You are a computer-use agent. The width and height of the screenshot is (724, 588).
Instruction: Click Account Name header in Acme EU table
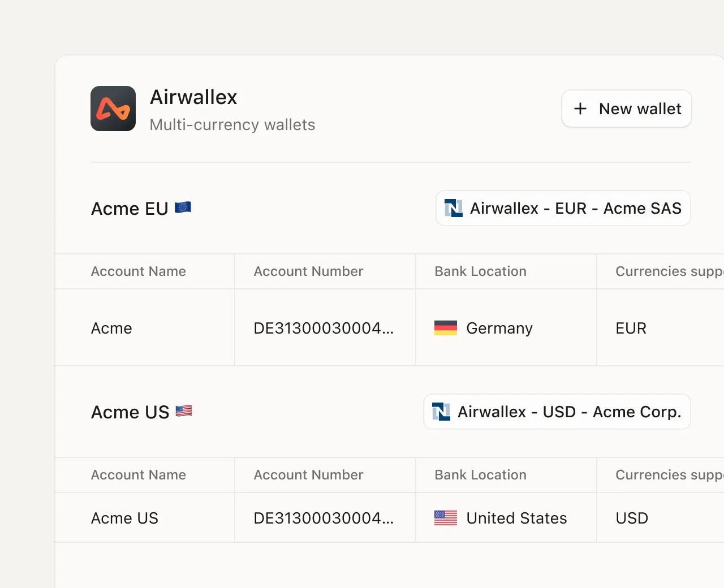pos(139,271)
